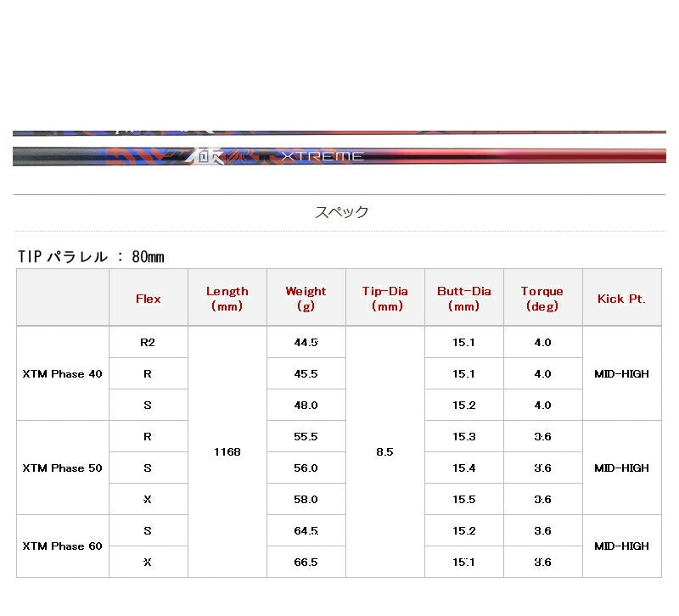The image size is (679, 616).
Task: Click the Weight (g) column header
Action: [x=306, y=299]
